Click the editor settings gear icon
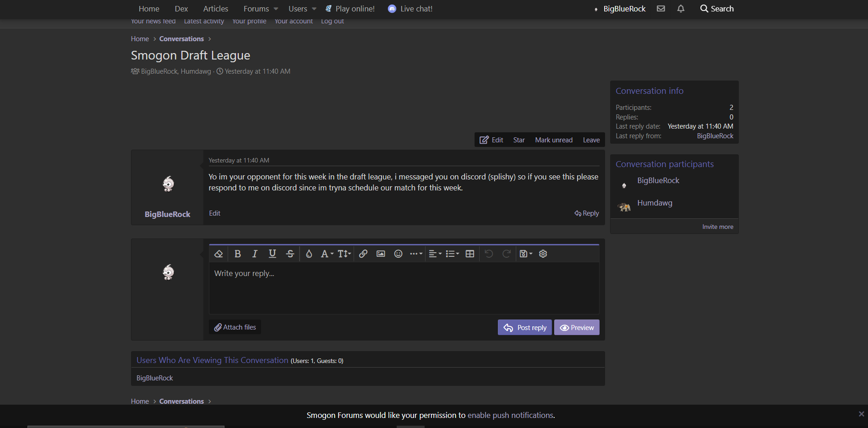This screenshot has width=868, height=428. tap(543, 254)
